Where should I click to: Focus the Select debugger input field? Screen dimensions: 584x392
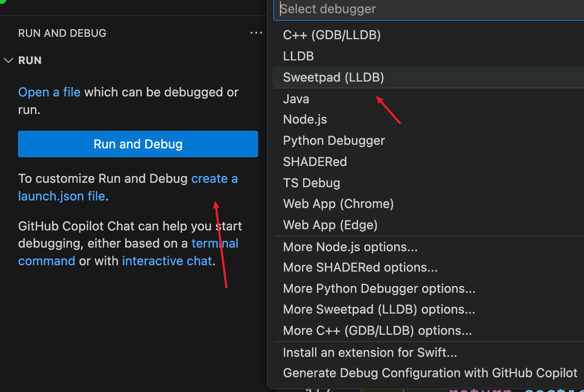click(428, 9)
